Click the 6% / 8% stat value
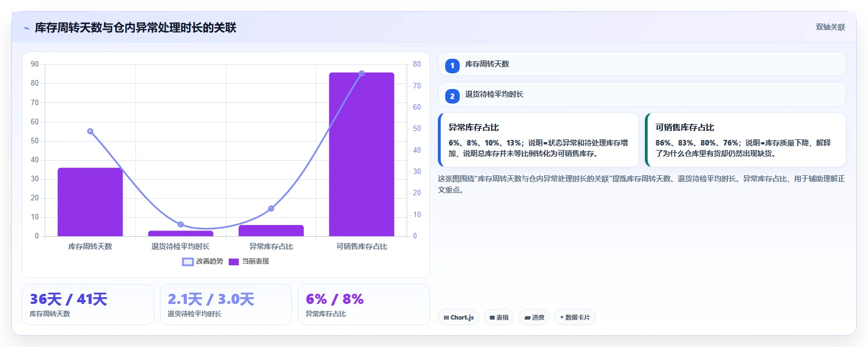Viewport: 868px width, 347px height. [334, 299]
